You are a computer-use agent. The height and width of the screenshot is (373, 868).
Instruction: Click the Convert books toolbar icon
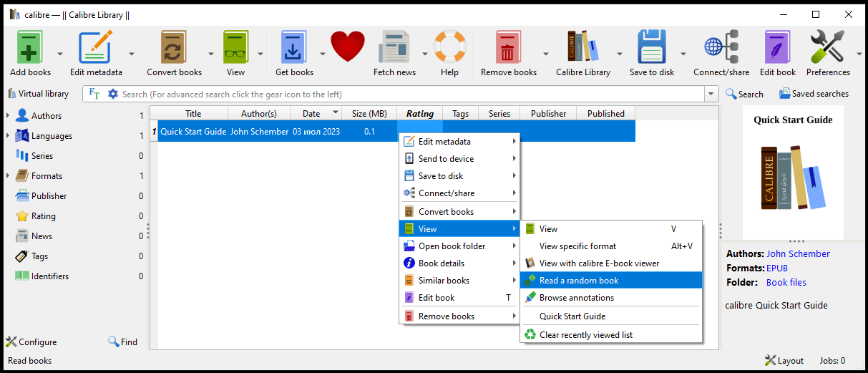174,48
